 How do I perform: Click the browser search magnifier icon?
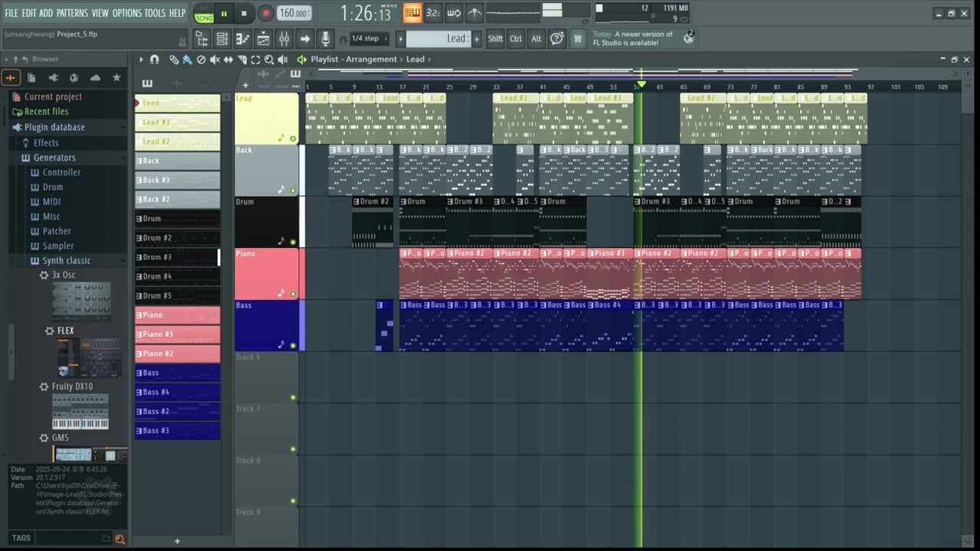[x=119, y=539]
